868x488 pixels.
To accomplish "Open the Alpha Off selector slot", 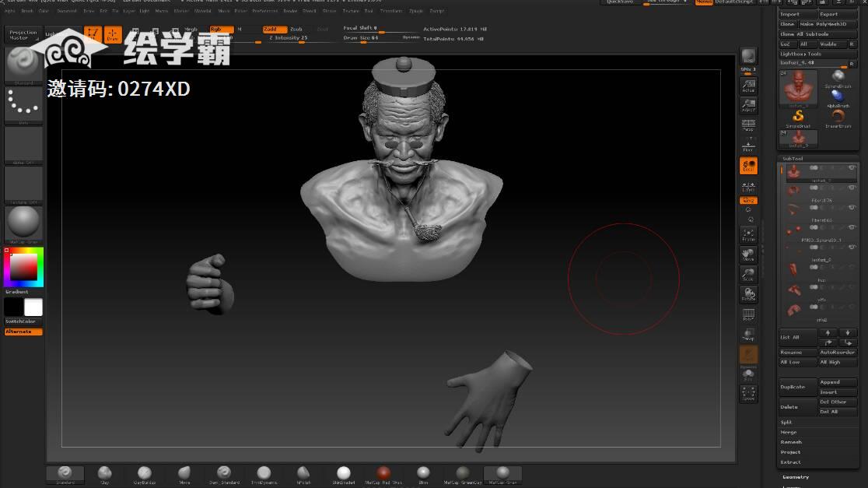I will coord(23,145).
